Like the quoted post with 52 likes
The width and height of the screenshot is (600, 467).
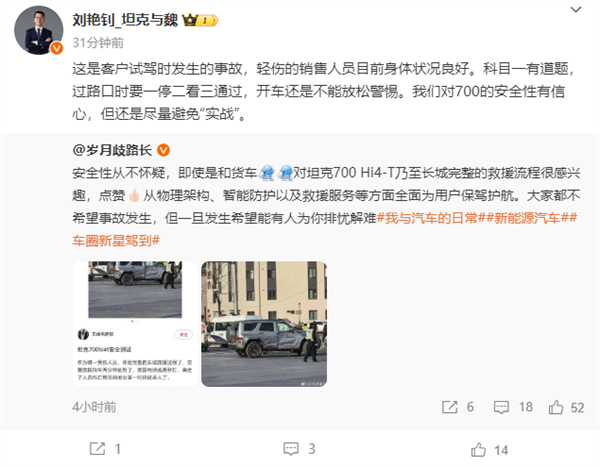(566, 407)
